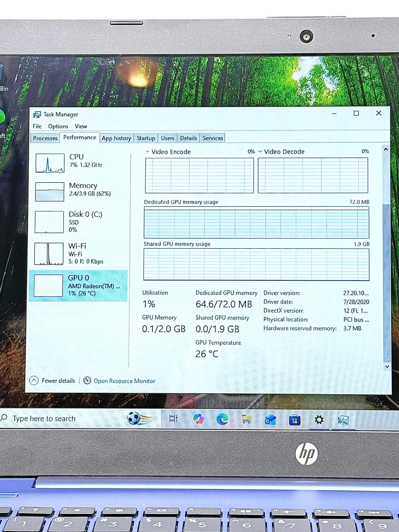This screenshot has height=532, width=399.
Task: Open the View menu
Action: point(81,126)
